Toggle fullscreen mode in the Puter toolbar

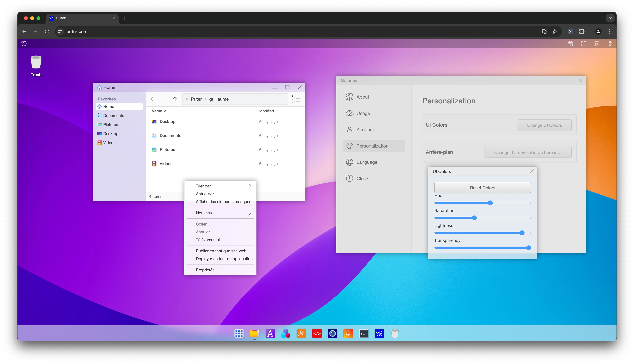(x=584, y=44)
